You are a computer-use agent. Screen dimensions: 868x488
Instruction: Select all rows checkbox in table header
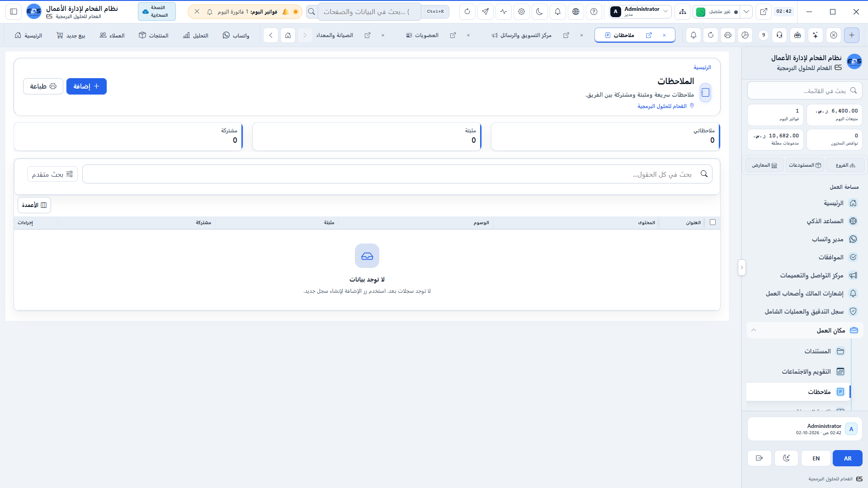tap(713, 222)
